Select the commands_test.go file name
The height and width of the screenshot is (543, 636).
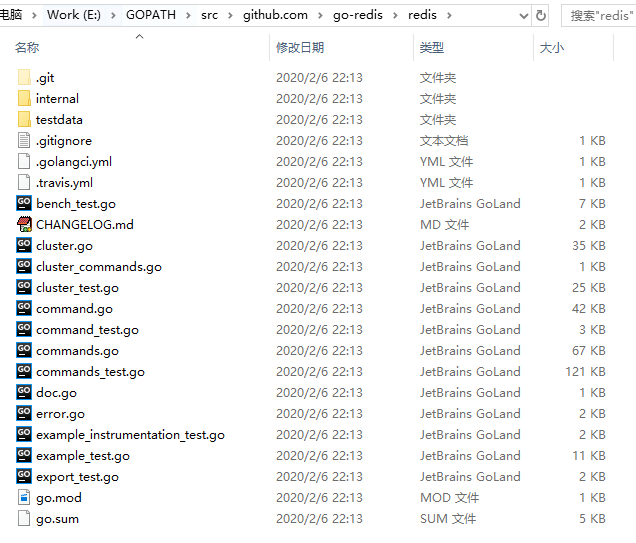[90, 372]
